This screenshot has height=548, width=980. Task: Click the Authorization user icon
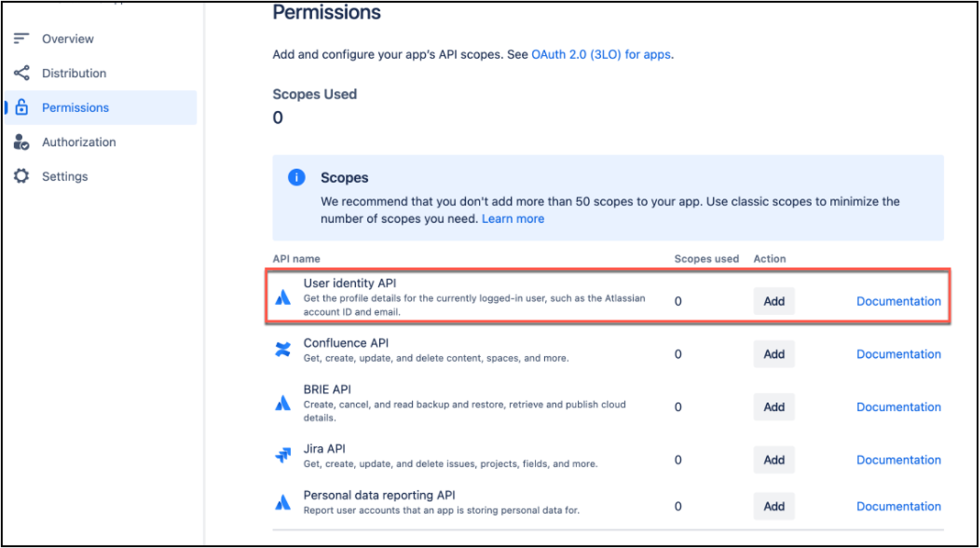click(x=21, y=142)
